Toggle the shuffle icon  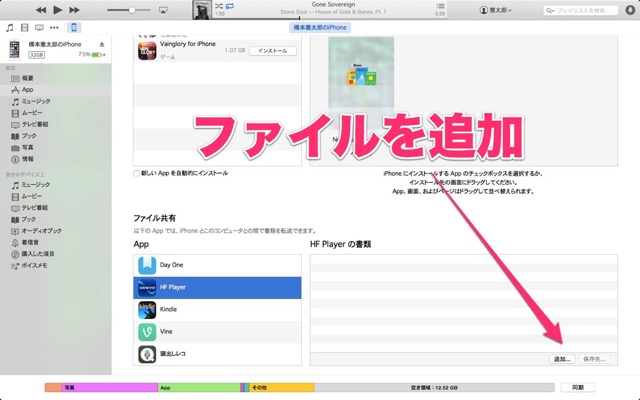click(x=219, y=6)
